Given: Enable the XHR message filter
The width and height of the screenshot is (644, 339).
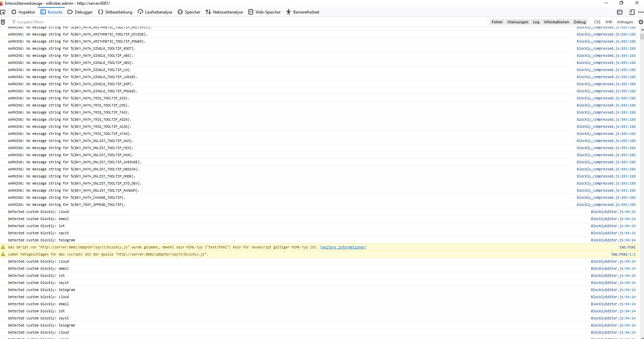Looking at the screenshot, I should pyautogui.click(x=609, y=22).
